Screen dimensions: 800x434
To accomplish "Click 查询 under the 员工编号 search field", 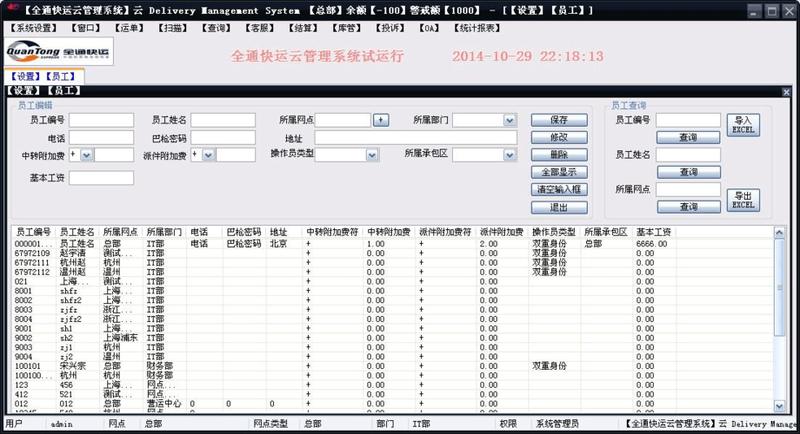I will coord(688,137).
